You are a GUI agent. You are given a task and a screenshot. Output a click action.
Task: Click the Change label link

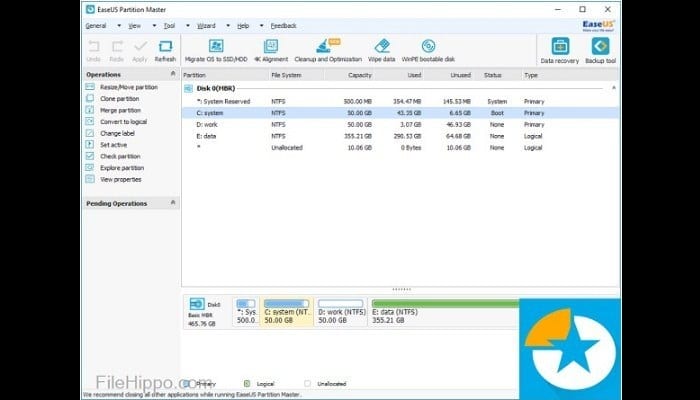click(x=117, y=133)
